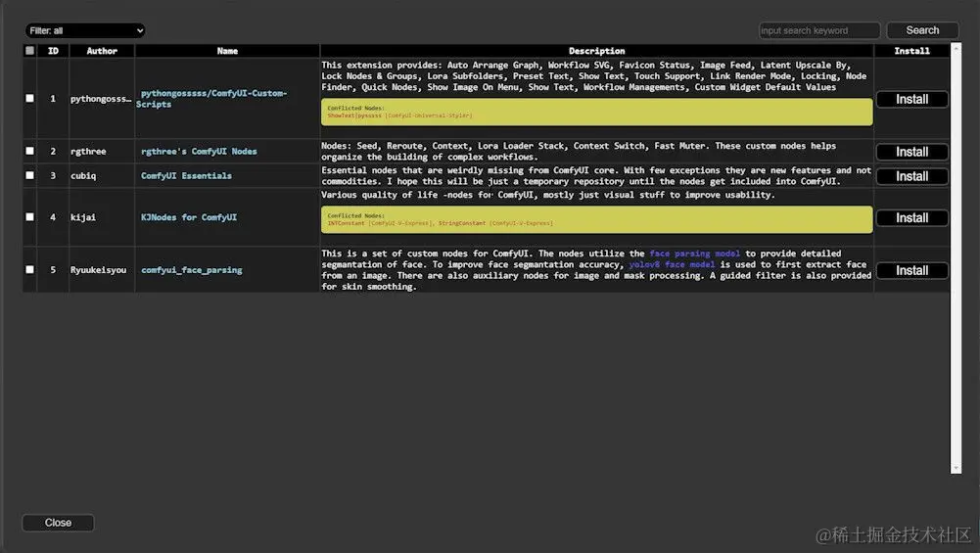
Task: Click the vertical scrollbar track
Action: tap(956, 256)
